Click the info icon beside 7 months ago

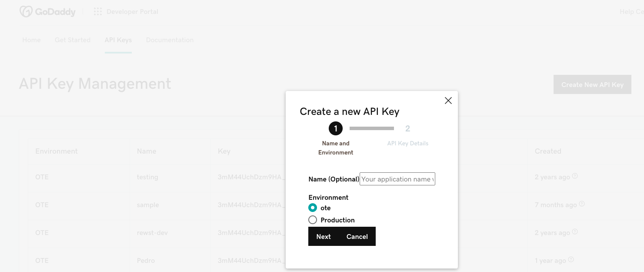[x=582, y=204]
